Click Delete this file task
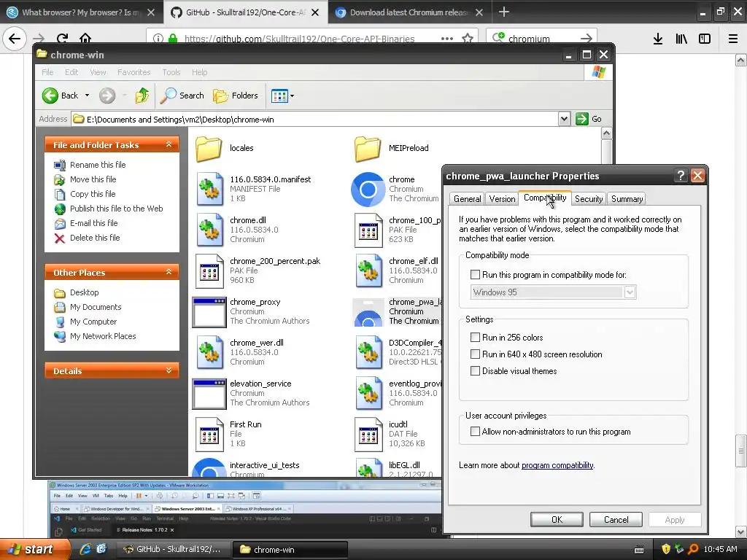747x560 pixels. tap(95, 238)
